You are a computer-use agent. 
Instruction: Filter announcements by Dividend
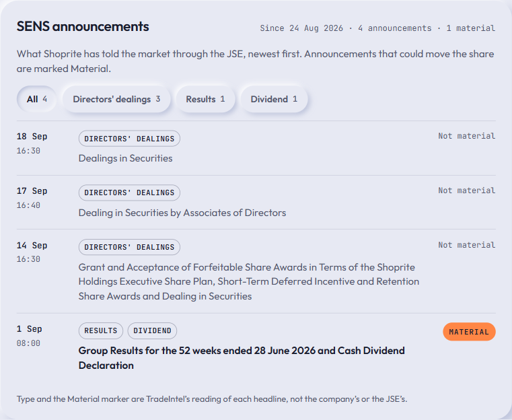(274, 99)
